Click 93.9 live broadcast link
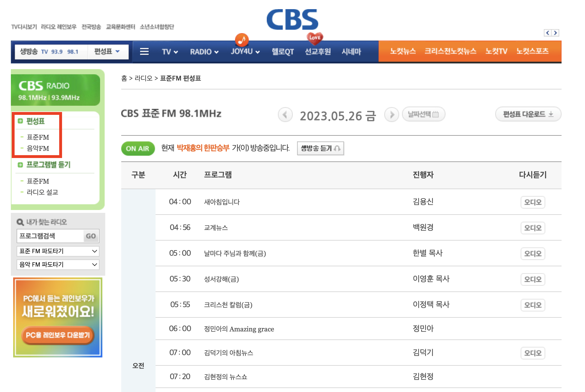Viewport: 585px width, 392px height. point(57,52)
